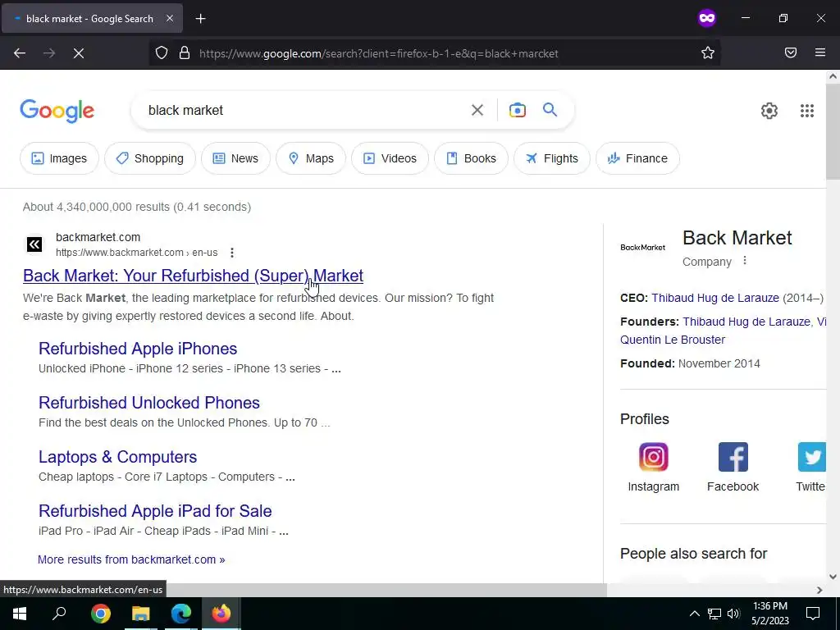Viewport: 840px width, 630px height.
Task: Launch Chrome from the taskbar
Action: (101, 614)
